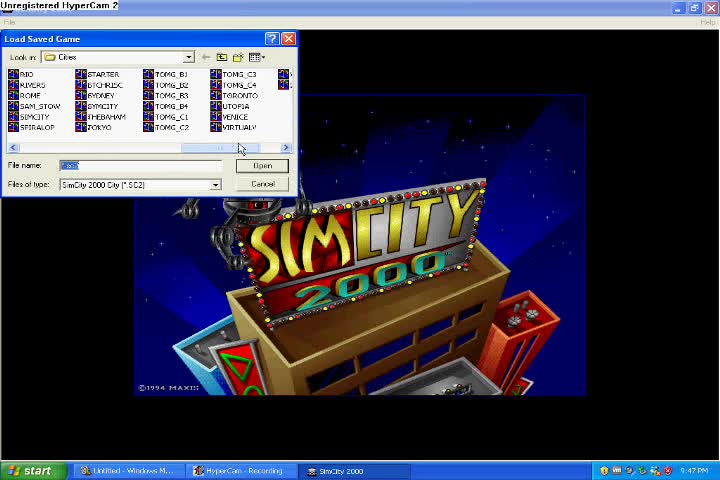Expand the Look in folder dropdown
720x480 pixels.
coord(189,57)
